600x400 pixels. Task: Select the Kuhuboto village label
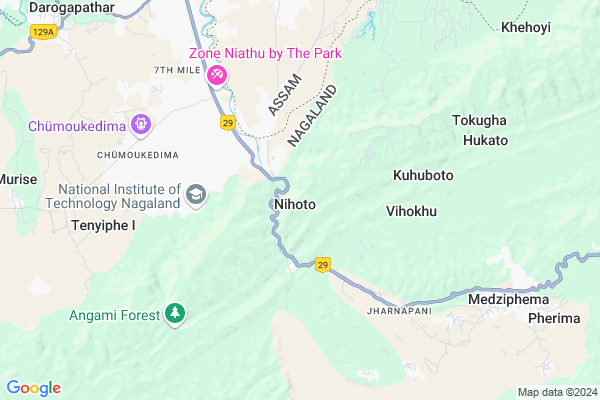click(423, 175)
